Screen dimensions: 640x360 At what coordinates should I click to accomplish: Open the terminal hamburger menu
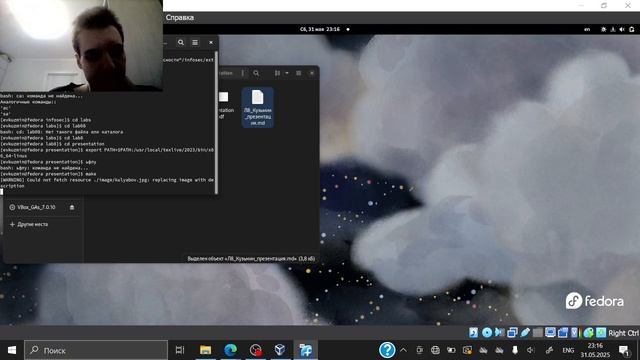[x=195, y=42]
